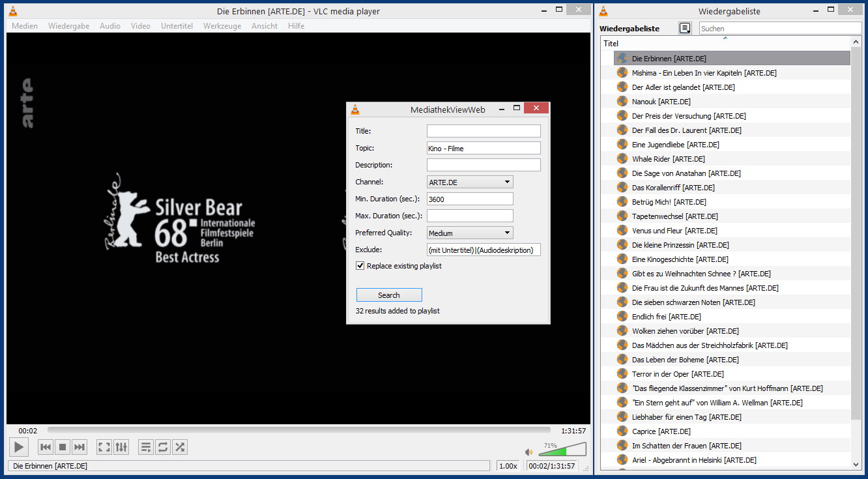Select Wolken ziehen vorüber entry
Screen dimensions: 868x479
tap(732, 331)
